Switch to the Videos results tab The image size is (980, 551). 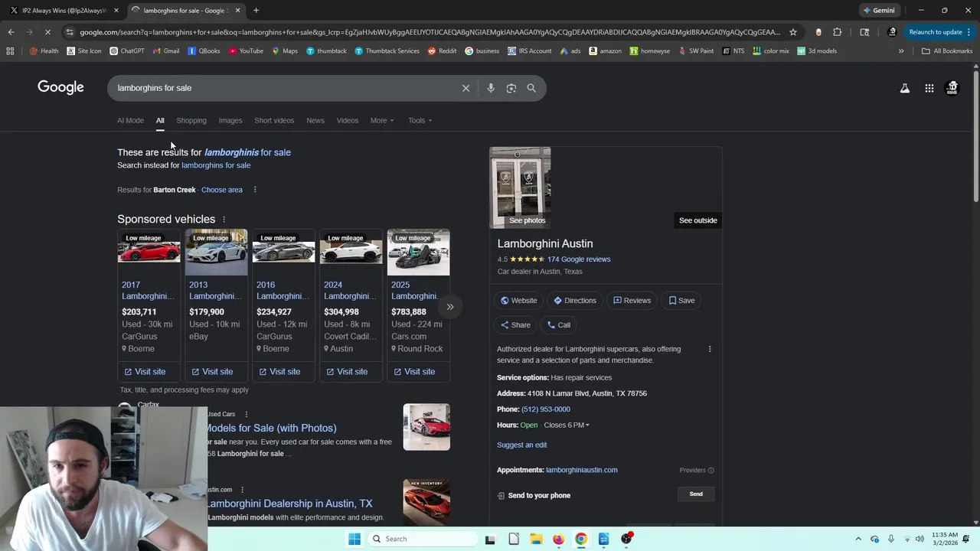(x=348, y=120)
